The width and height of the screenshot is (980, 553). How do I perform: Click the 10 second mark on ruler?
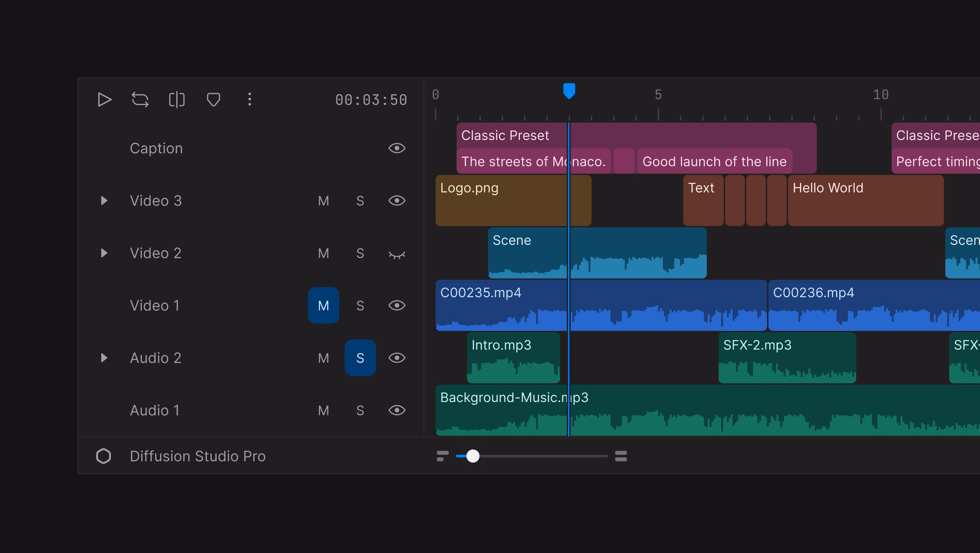881,95
